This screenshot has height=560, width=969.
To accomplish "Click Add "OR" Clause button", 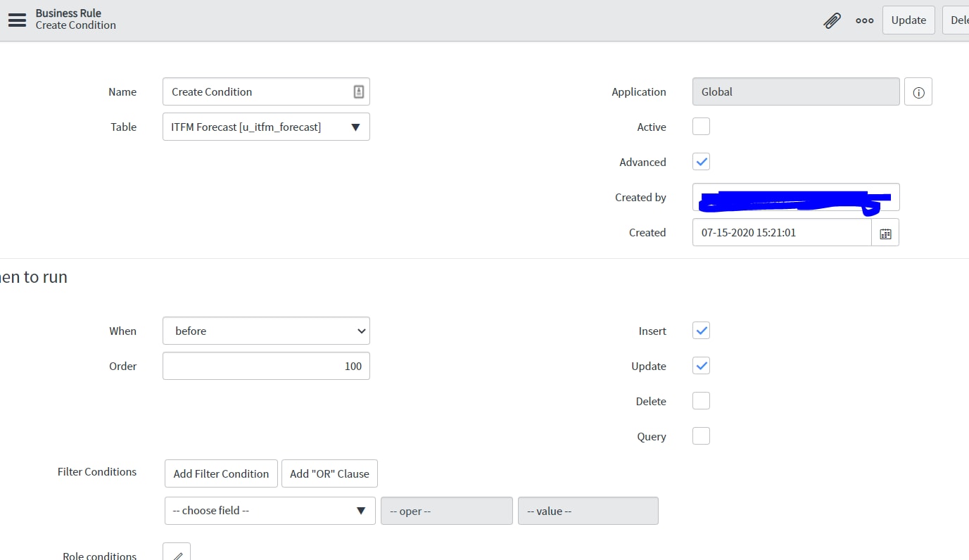I will tap(329, 473).
